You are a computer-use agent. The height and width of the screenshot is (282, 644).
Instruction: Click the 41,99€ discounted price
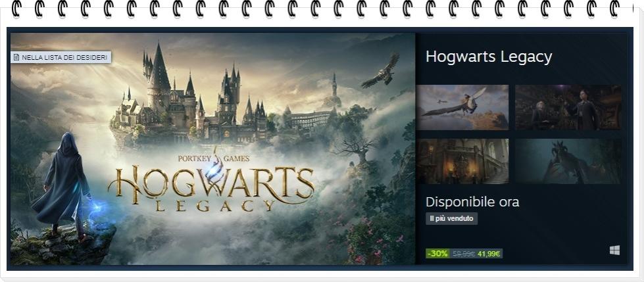point(489,254)
